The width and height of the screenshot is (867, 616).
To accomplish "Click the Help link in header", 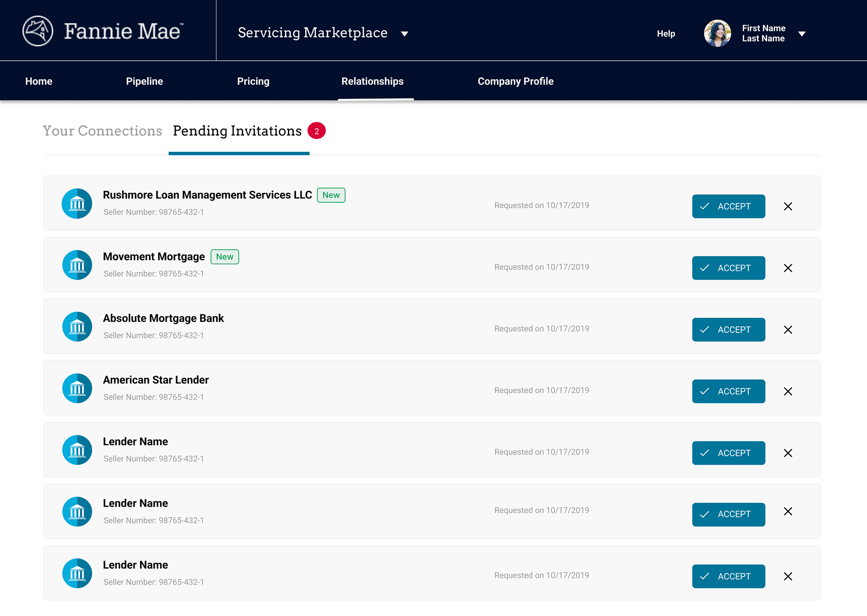I will [x=666, y=34].
